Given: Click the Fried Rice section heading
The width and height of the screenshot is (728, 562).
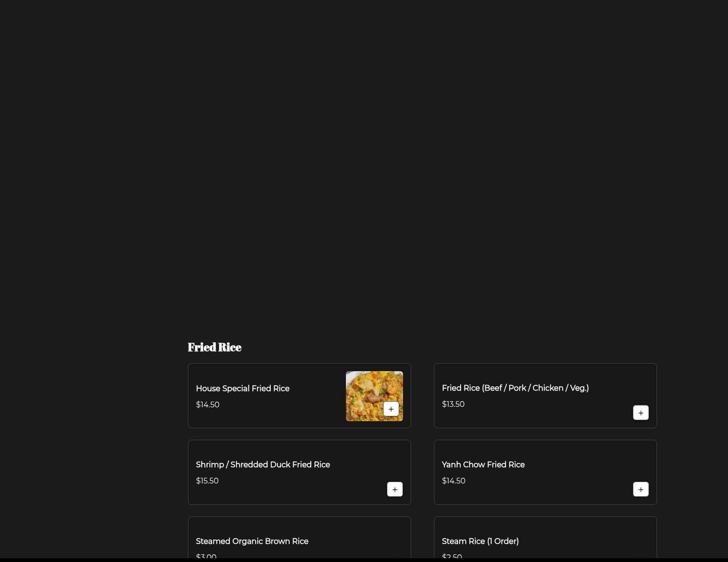Looking at the screenshot, I should tap(214, 347).
